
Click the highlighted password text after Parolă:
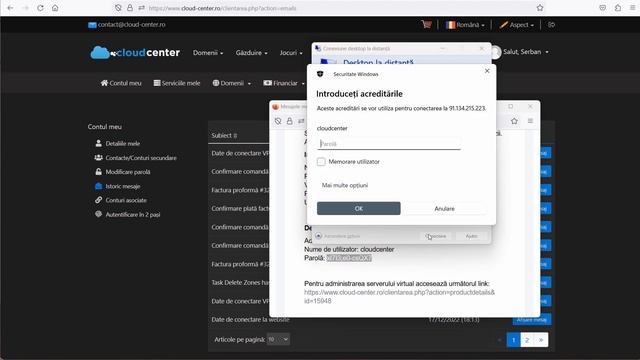coord(349,258)
